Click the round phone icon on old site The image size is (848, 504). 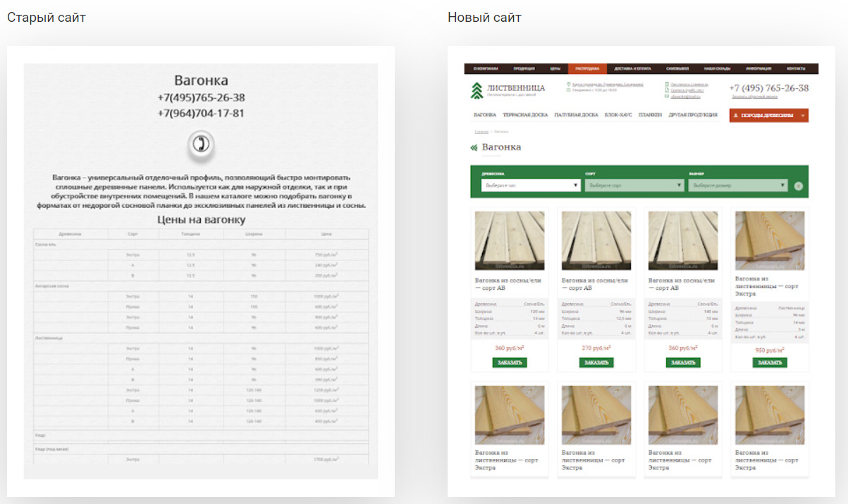[x=201, y=145]
